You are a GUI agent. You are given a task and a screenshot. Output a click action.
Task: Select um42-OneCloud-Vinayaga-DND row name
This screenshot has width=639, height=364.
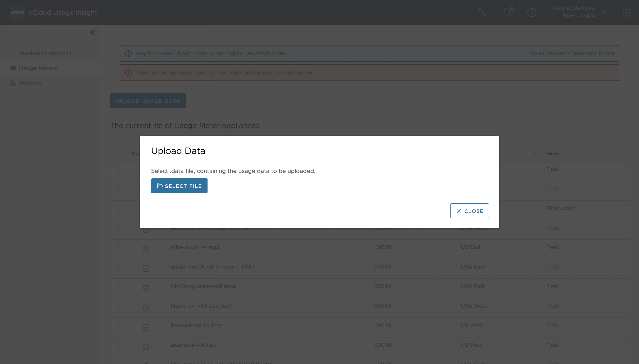[212, 267]
